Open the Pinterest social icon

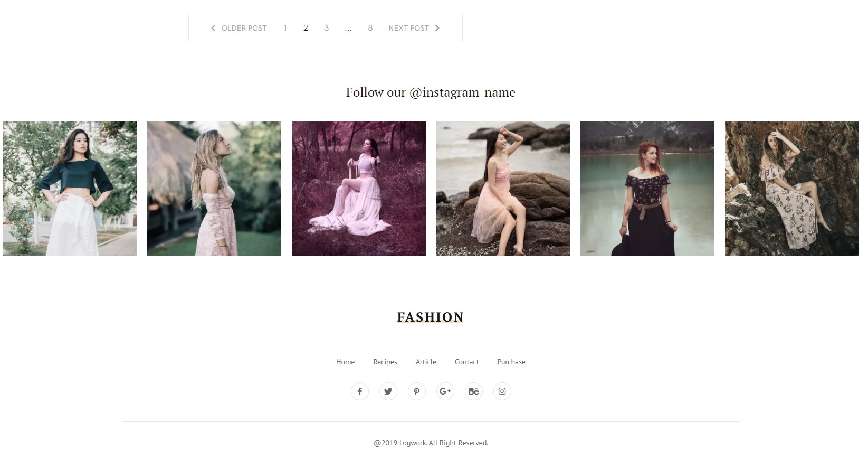tap(417, 391)
